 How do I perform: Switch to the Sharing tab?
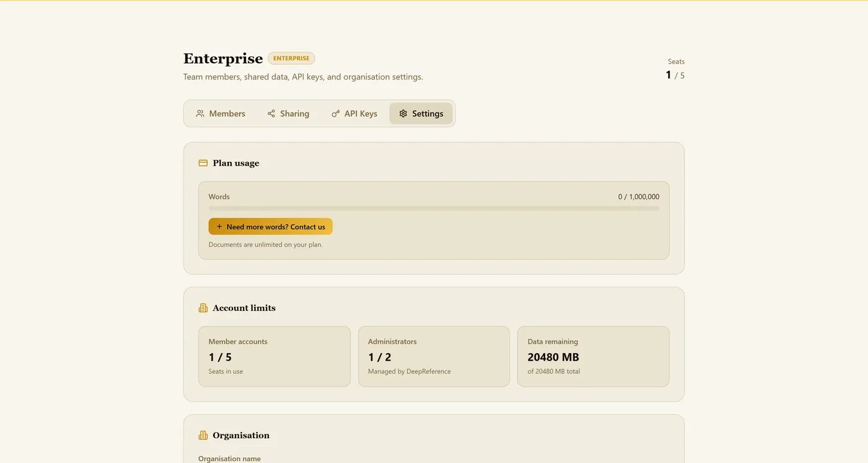(288, 114)
